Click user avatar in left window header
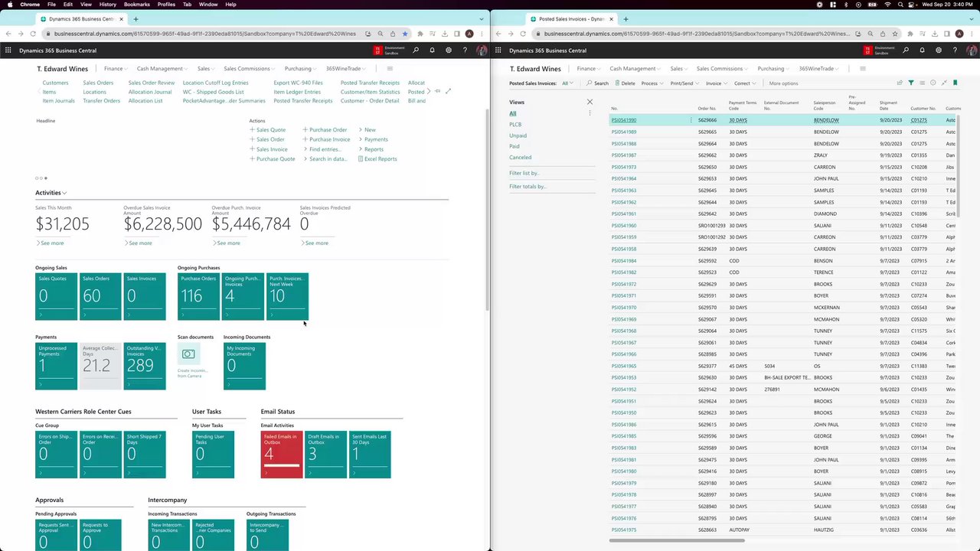Image resolution: width=980 pixels, height=551 pixels. [x=482, y=51]
